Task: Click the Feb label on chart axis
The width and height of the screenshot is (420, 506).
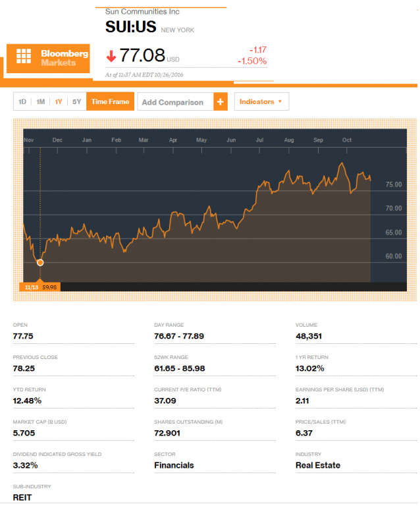Action: point(117,140)
